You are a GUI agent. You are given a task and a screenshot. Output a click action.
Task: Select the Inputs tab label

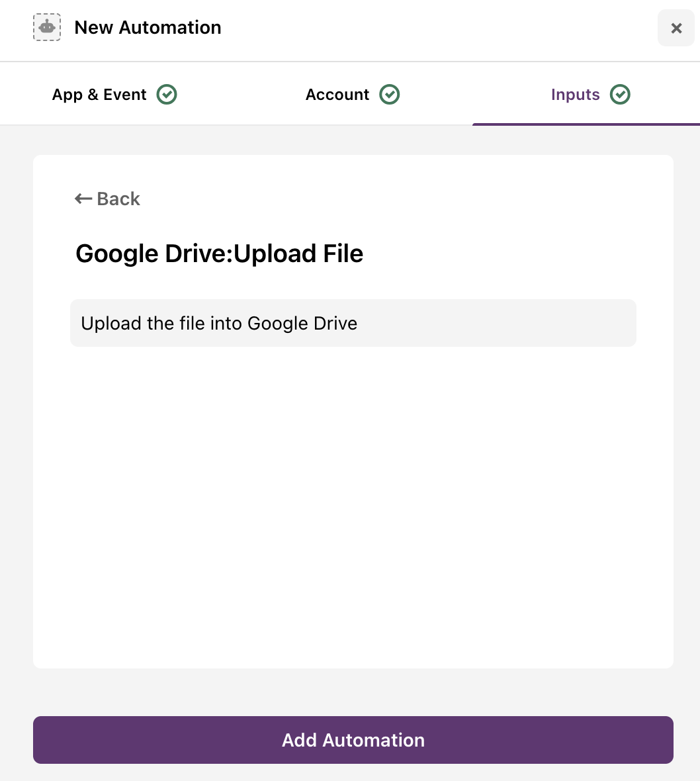click(575, 95)
